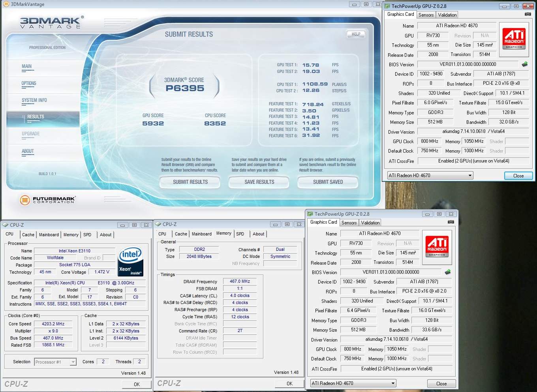The height and width of the screenshot is (392, 537).
Task: Go to SYSTEM INFO section in 3DMark Vantage
Action: point(34,100)
